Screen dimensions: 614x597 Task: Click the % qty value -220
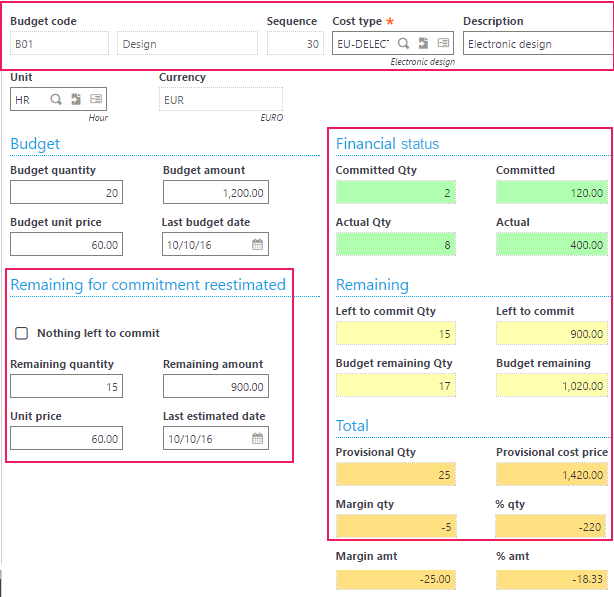[x=551, y=527]
